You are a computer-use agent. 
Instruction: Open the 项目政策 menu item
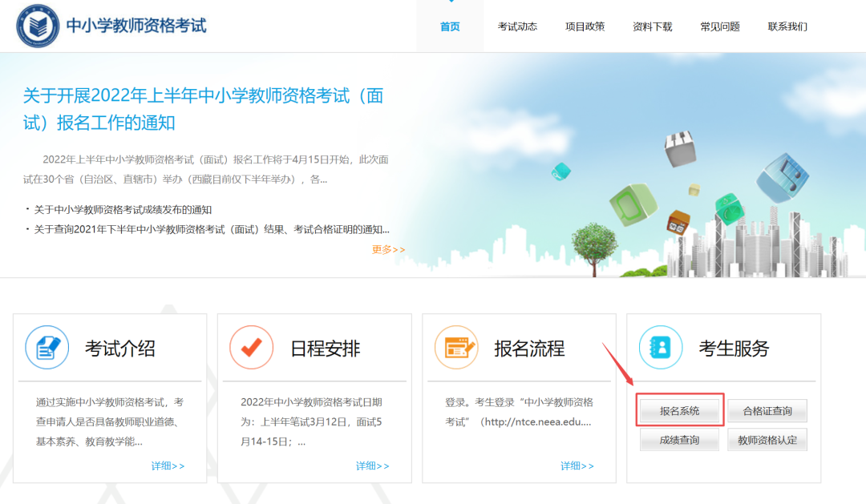click(x=585, y=26)
